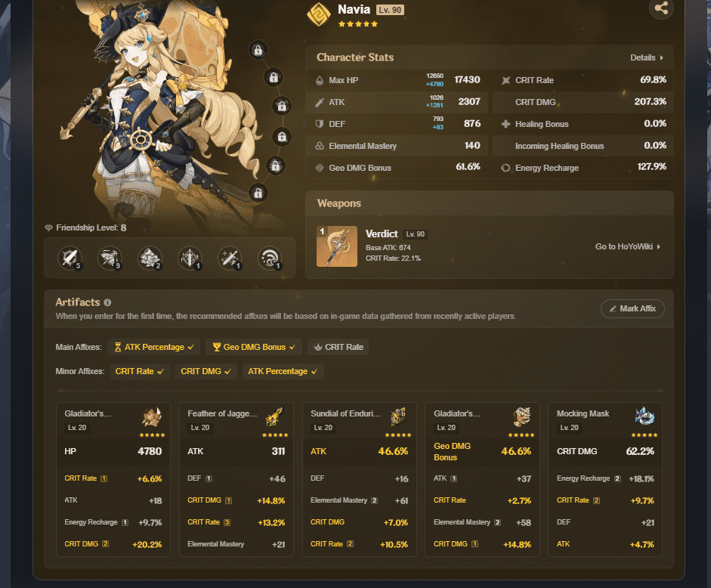The height and width of the screenshot is (588, 711).
Task: Open the Feather of Jagge... artifact card
Action: pos(236,479)
